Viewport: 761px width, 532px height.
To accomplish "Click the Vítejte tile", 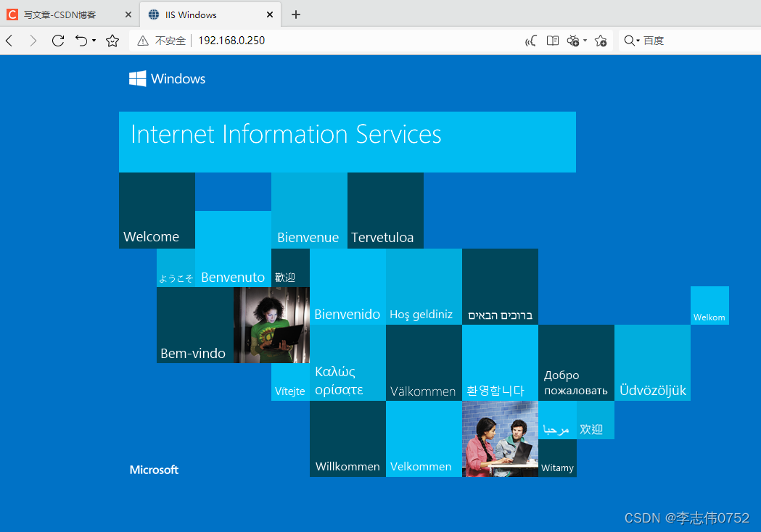I will tap(290, 382).
